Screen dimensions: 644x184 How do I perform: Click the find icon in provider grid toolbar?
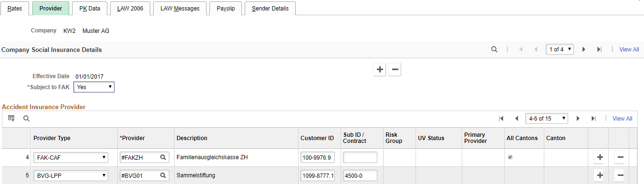coord(26,118)
